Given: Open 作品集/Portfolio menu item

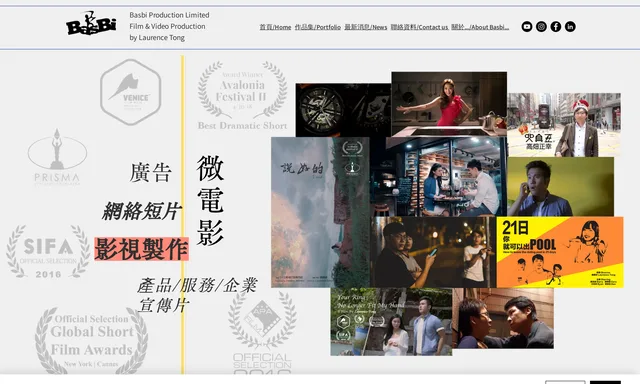Looking at the screenshot, I should click(x=318, y=27).
